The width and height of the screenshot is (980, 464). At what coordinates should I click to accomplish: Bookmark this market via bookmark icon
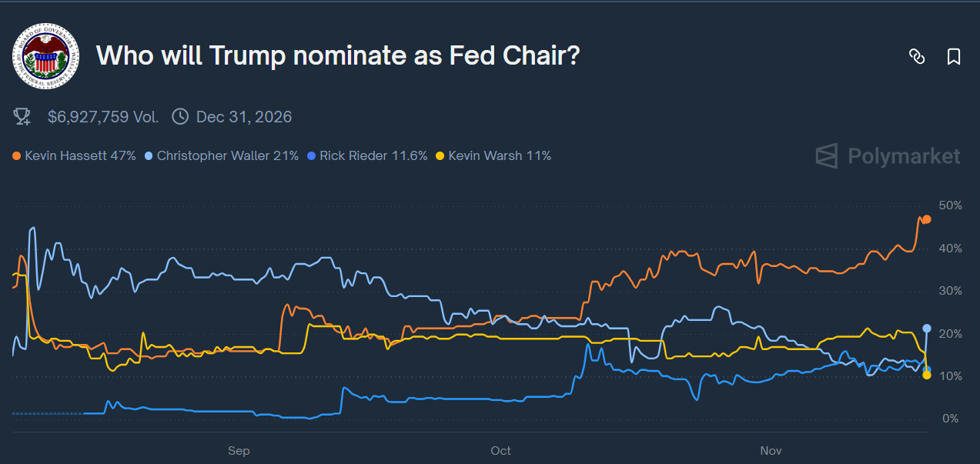click(x=954, y=56)
